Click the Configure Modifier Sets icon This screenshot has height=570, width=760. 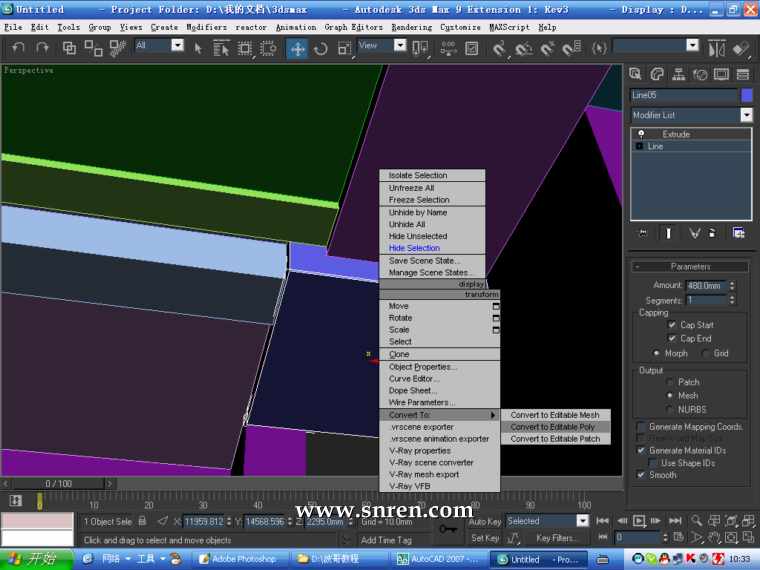click(738, 232)
